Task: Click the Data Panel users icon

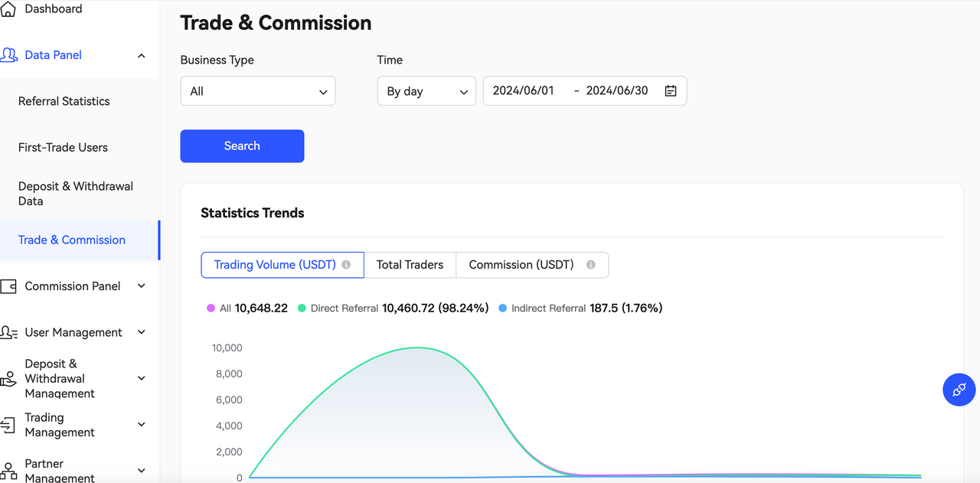Action: (8, 55)
